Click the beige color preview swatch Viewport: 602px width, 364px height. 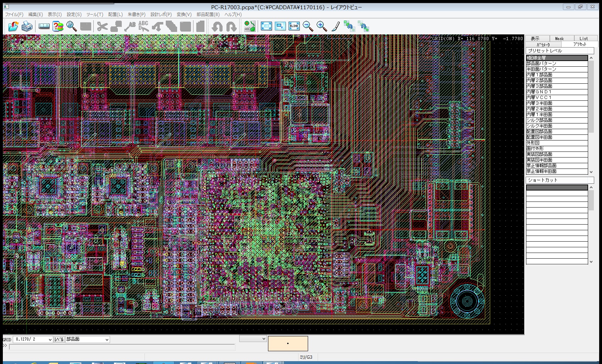[288, 343]
